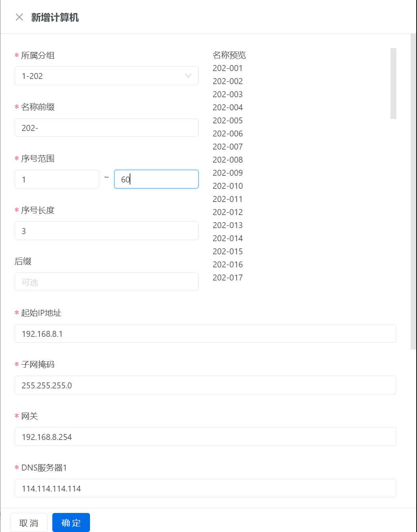The height and width of the screenshot is (532, 417).
Task: Select the starting number input showing 1
Action: tap(57, 179)
